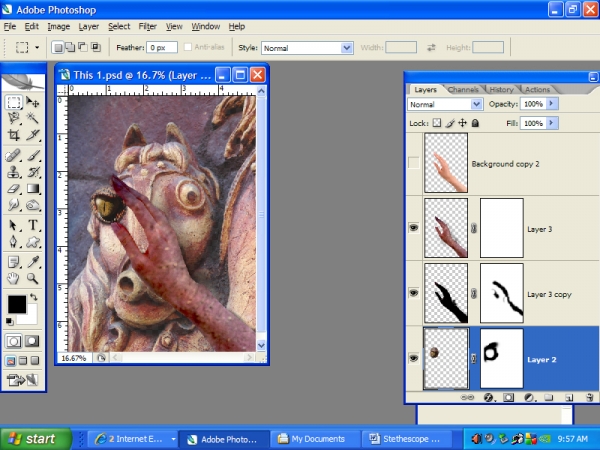Screen dimensions: 600x450
Task: Select the Brush tool
Action: pyautogui.click(x=33, y=156)
